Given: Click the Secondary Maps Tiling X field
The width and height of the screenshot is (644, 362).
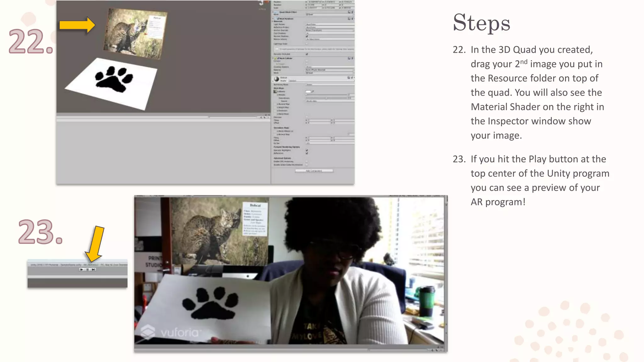Looking at the screenshot, I should point(319,138).
